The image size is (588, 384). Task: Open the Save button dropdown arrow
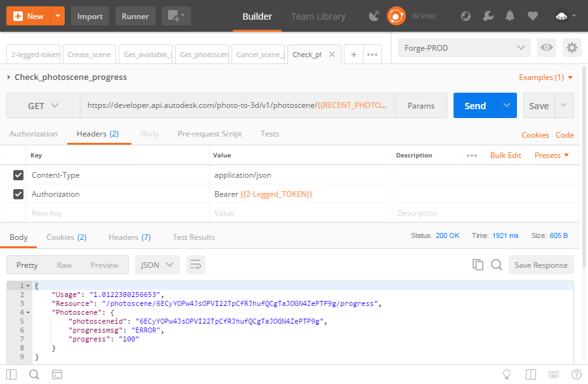(564, 105)
